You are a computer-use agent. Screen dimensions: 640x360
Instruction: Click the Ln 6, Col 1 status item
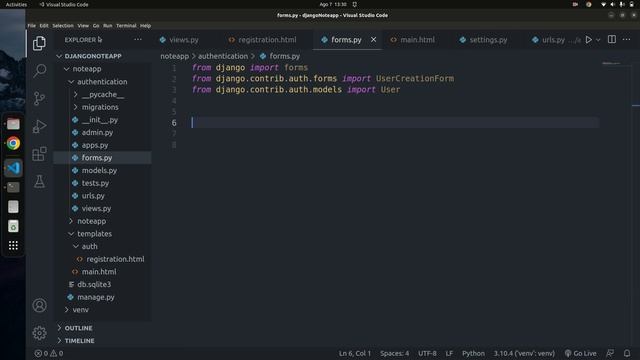[x=355, y=353]
